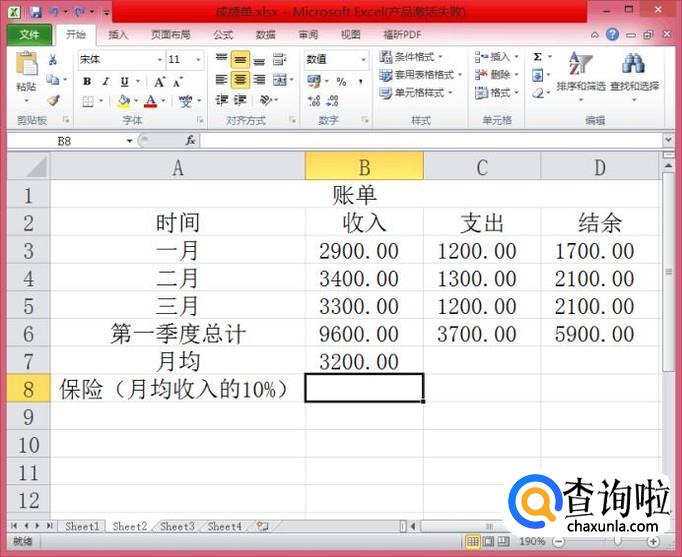Toggle Italic formatting
The width and height of the screenshot is (682, 557).
click(106, 81)
